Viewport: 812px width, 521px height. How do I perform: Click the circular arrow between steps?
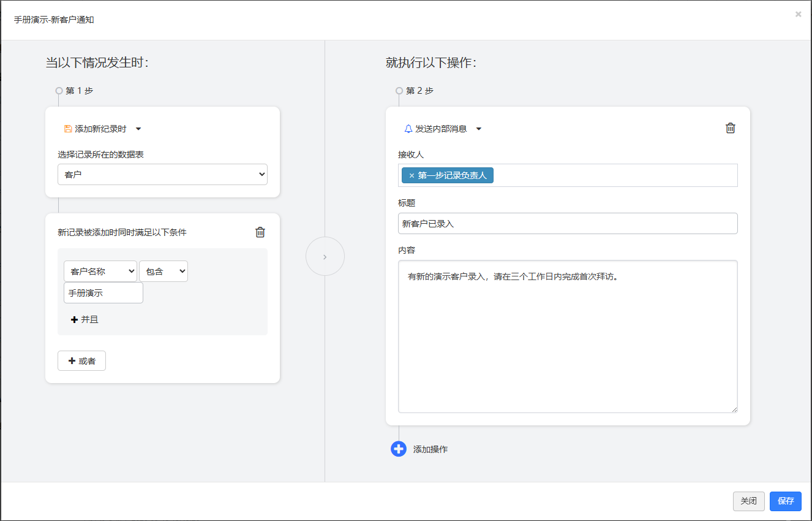tap(325, 256)
